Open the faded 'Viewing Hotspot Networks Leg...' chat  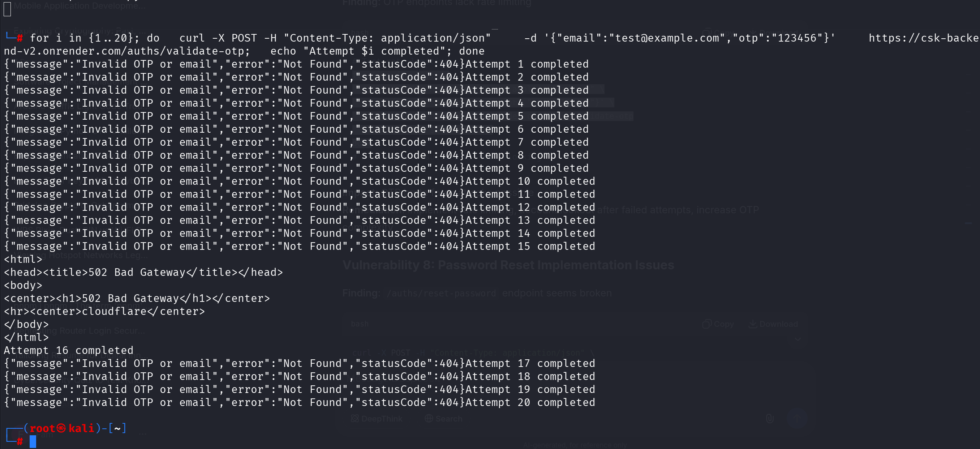click(80, 255)
